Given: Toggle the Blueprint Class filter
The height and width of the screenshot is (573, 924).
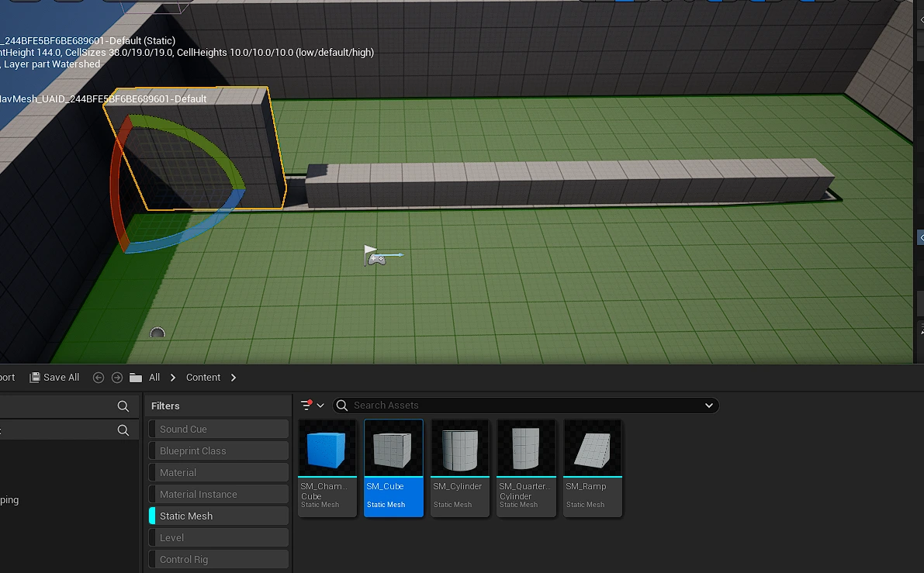Looking at the screenshot, I should click(x=219, y=450).
